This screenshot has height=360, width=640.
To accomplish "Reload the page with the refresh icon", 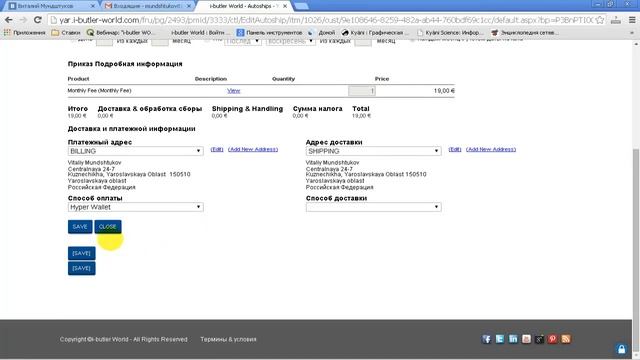I will (38, 20).
